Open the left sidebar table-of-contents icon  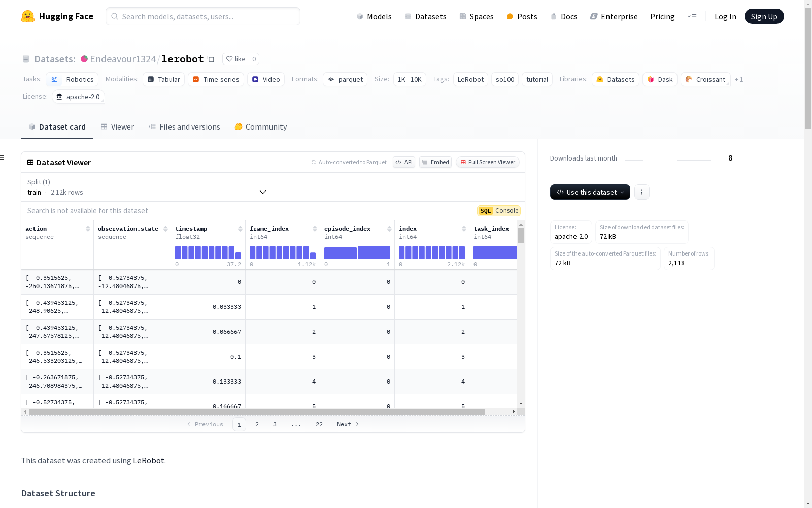coord(2,157)
